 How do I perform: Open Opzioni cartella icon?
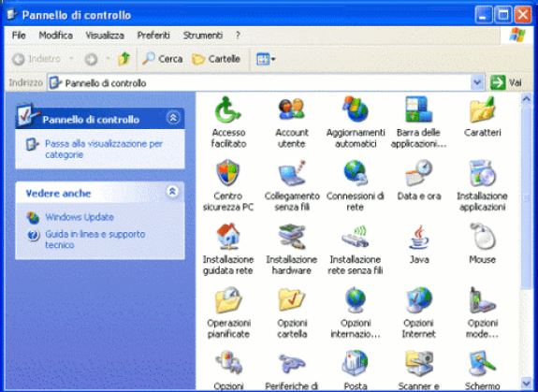(292, 312)
